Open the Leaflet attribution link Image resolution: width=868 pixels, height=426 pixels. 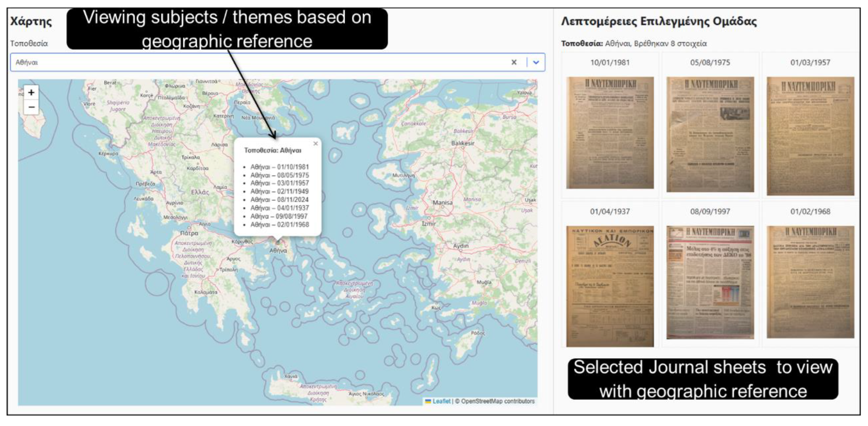(441, 401)
